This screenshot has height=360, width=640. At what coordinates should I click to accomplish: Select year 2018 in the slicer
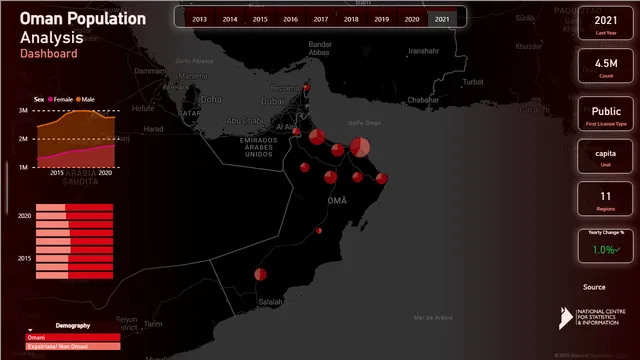point(351,19)
